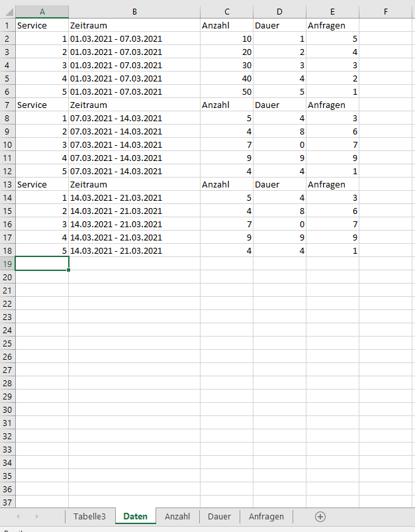The width and height of the screenshot is (415, 532).
Task: Select column D header
Action: click(x=279, y=12)
